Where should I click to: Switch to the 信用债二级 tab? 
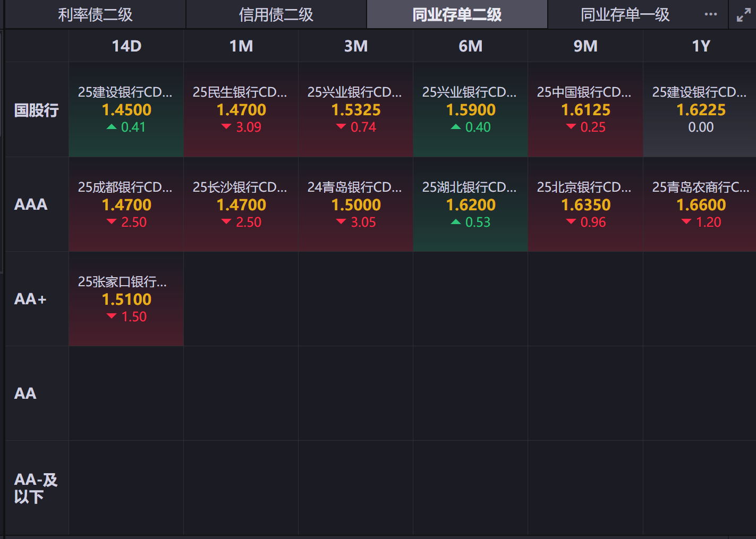coord(276,14)
